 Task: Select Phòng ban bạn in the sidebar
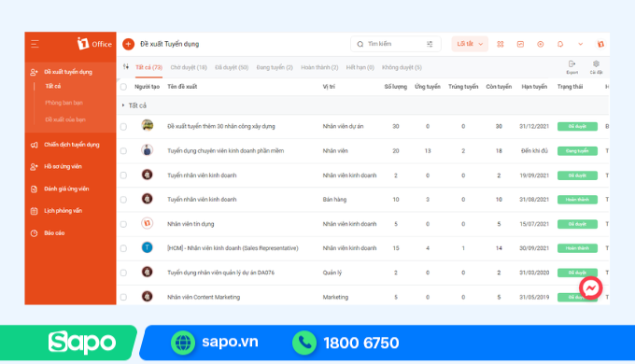click(x=64, y=103)
